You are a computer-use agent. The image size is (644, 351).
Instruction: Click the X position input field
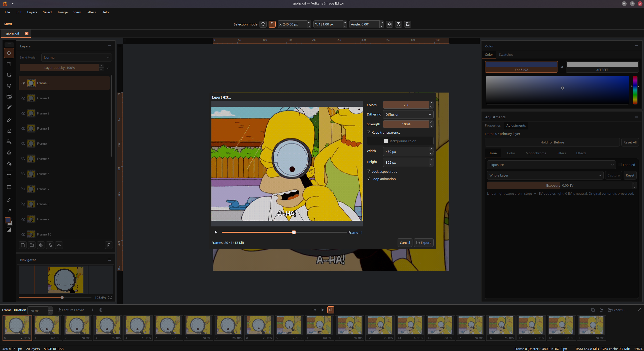tap(292, 24)
